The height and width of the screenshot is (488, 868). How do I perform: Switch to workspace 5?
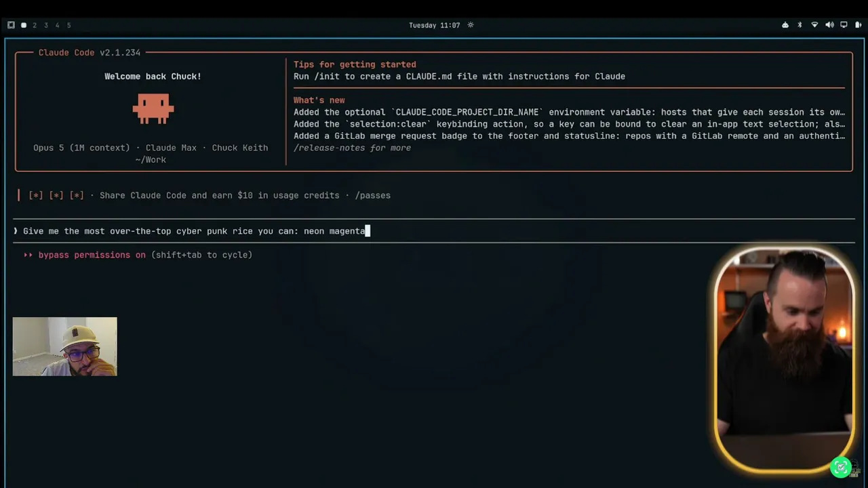click(x=68, y=25)
